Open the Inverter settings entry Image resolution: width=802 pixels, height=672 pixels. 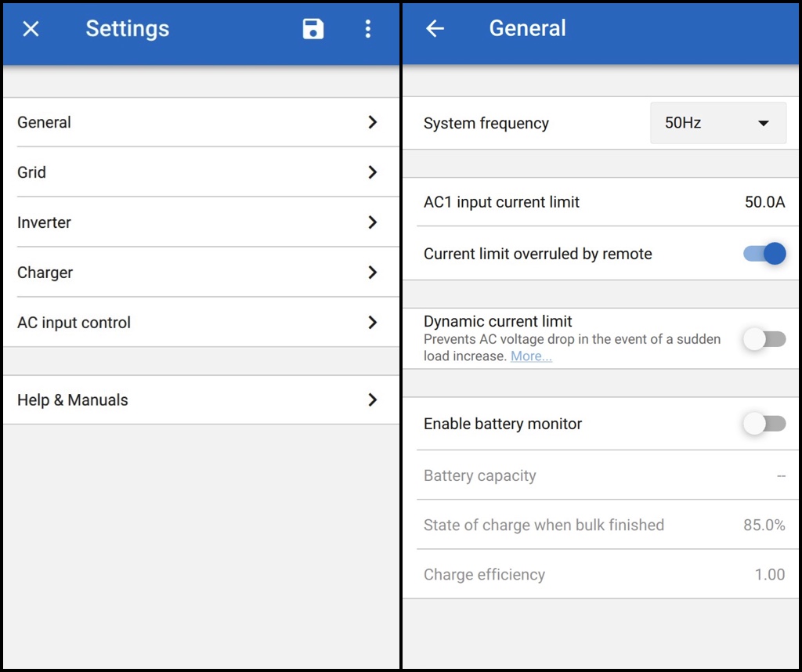[45, 222]
